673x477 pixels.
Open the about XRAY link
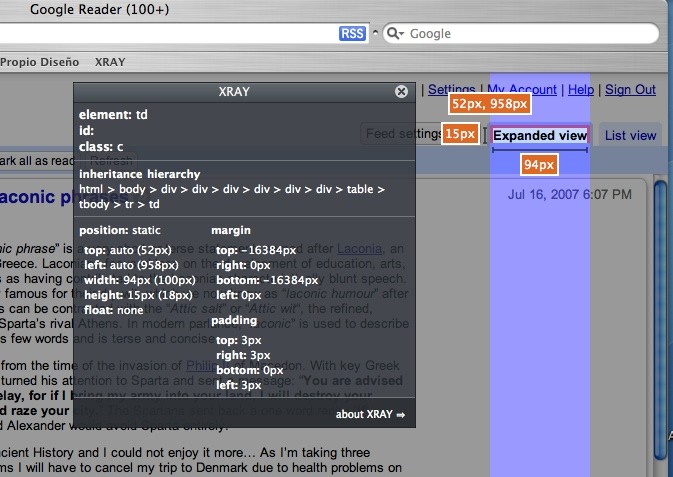click(x=370, y=414)
